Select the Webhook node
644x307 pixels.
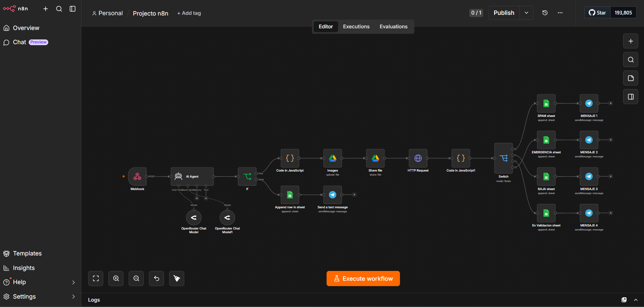tap(137, 176)
